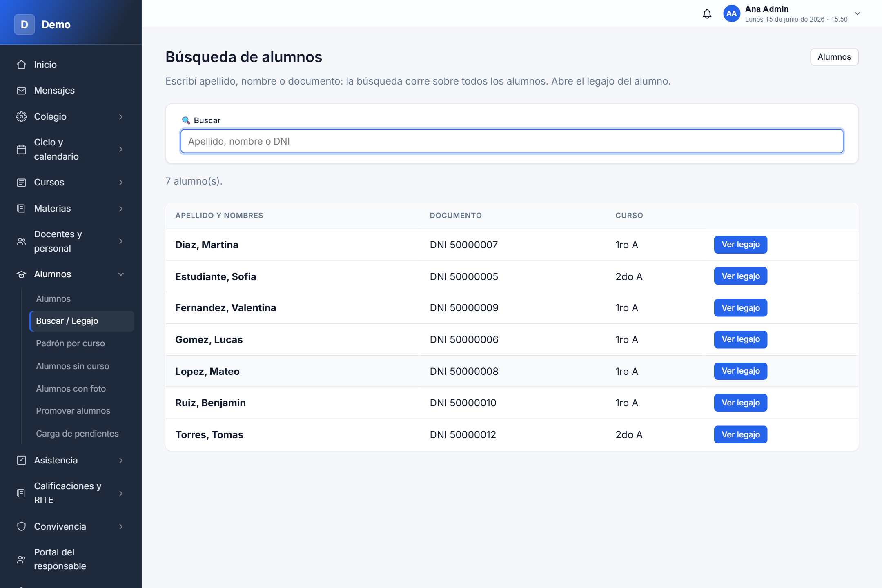Click '2do A' in Estudiante, Sofia row
Image resolution: width=882 pixels, height=588 pixels.
[x=629, y=277]
